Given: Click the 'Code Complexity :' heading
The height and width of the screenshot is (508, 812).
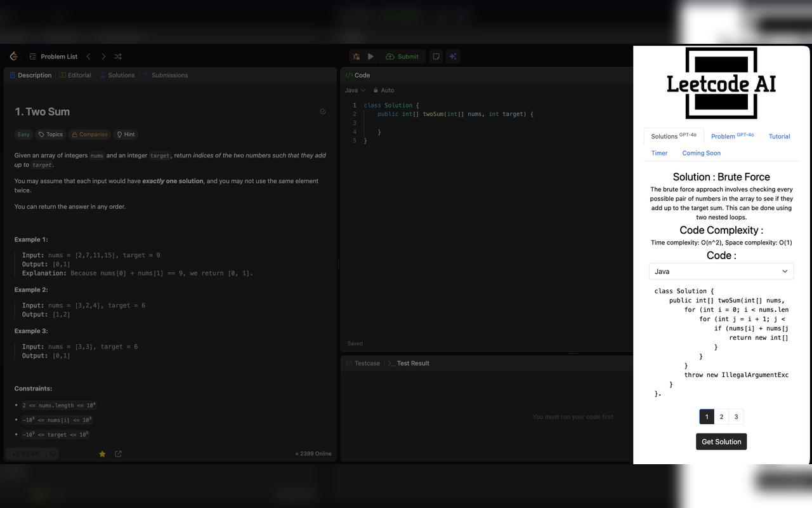Looking at the screenshot, I should (721, 231).
